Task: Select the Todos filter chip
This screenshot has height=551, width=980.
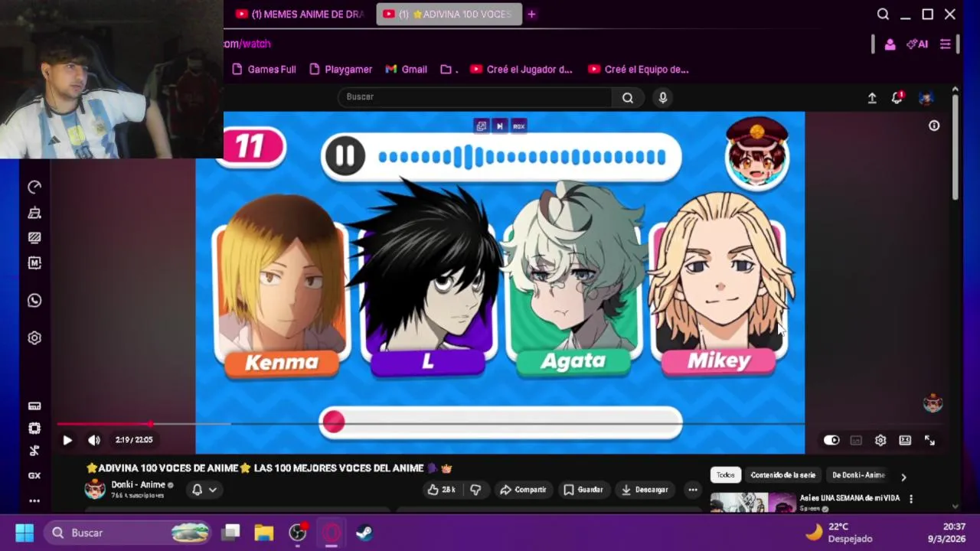Action: click(x=725, y=475)
